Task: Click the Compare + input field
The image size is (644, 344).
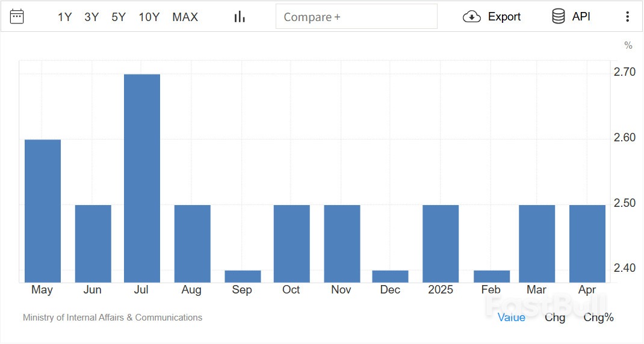Action: coord(356,17)
